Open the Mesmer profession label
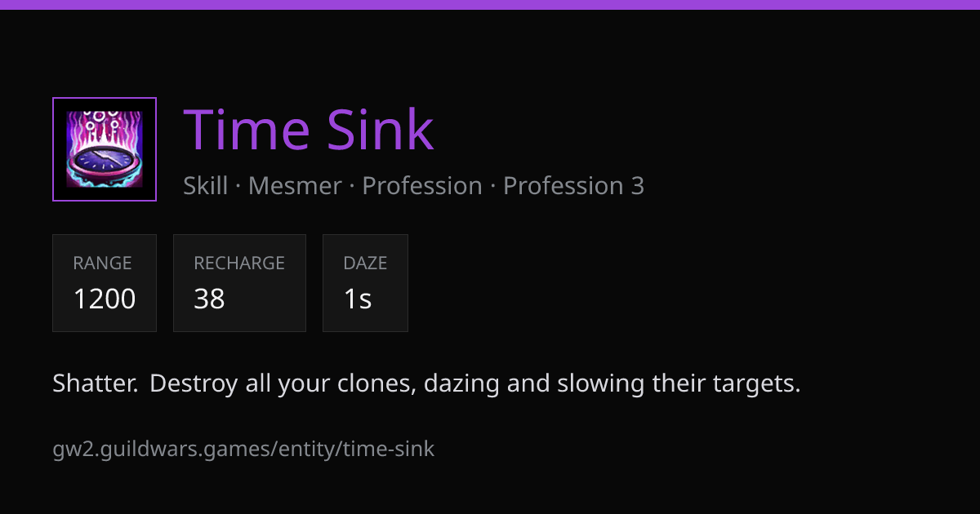This screenshot has height=514, width=980. coord(295,186)
